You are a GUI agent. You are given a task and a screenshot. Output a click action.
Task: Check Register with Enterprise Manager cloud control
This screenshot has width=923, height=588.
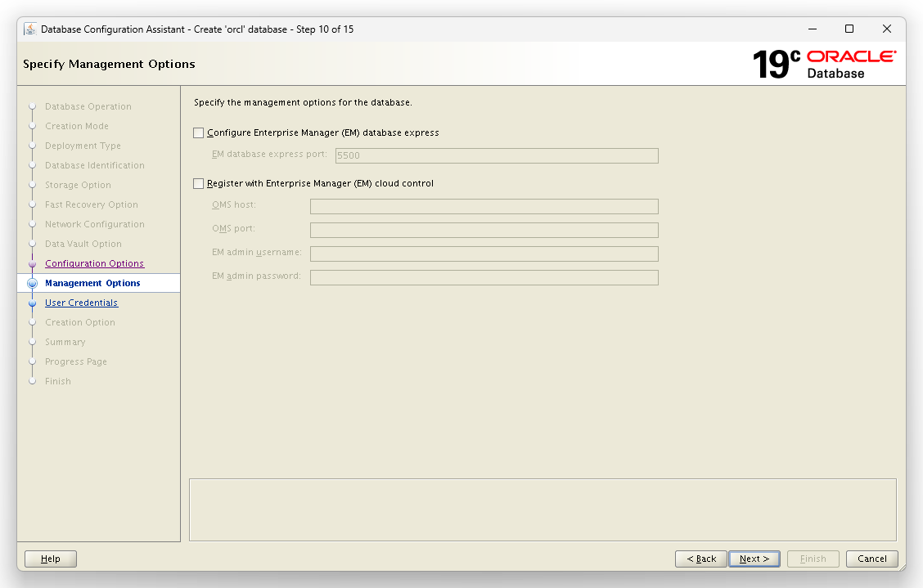(198, 184)
